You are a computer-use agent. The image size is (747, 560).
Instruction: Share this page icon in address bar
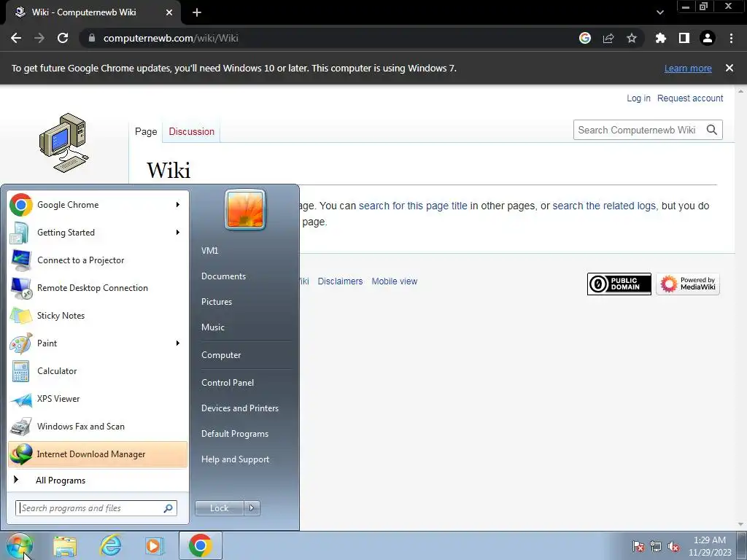[608, 38]
